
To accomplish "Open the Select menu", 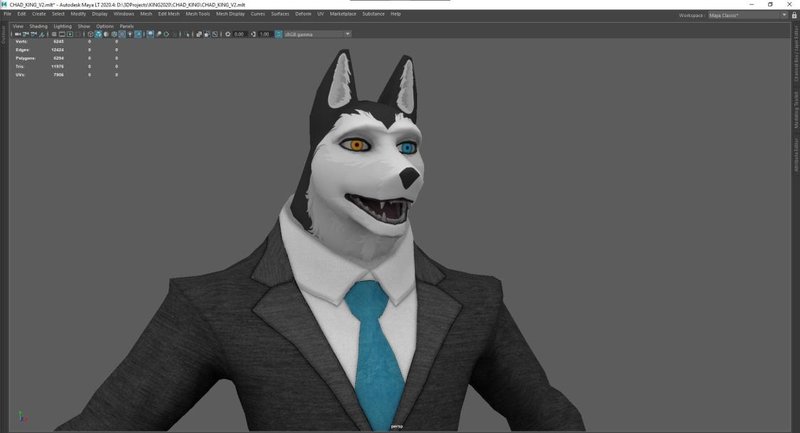I will (x=58, y=14).
